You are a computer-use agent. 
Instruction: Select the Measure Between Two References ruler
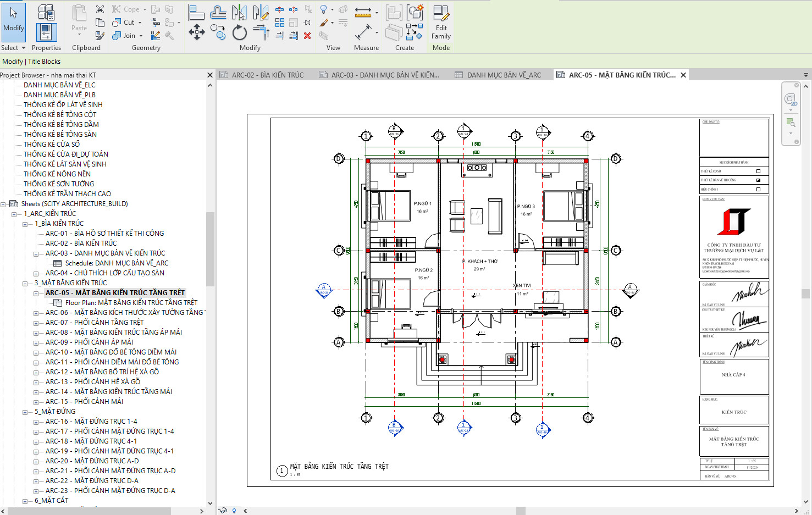[x=363, y=12]
